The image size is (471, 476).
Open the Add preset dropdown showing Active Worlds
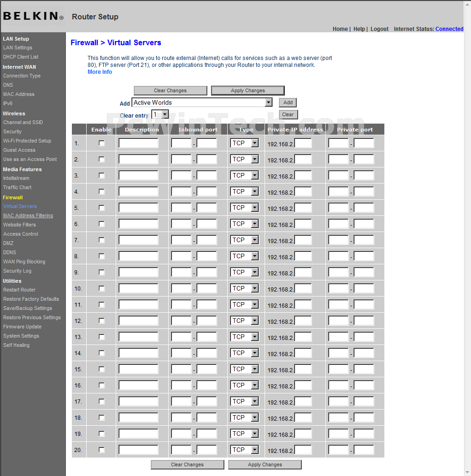coord(202,102)
